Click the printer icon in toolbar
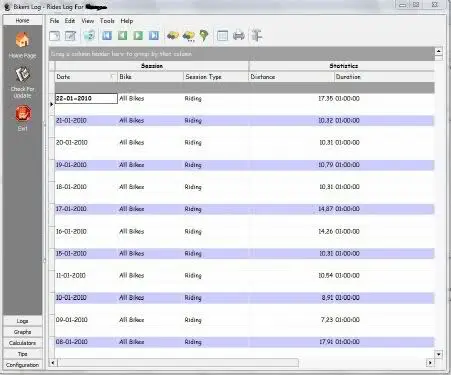451x375 pixels. coord(239,35)
